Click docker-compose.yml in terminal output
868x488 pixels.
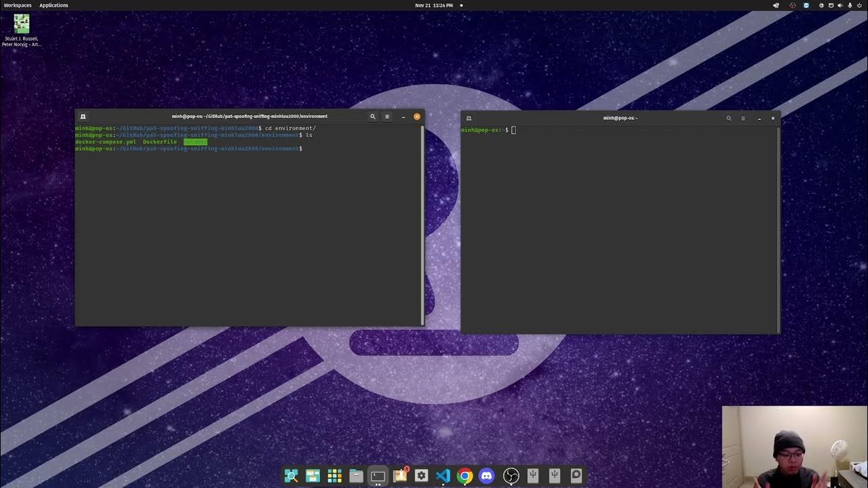pos(105,142)
